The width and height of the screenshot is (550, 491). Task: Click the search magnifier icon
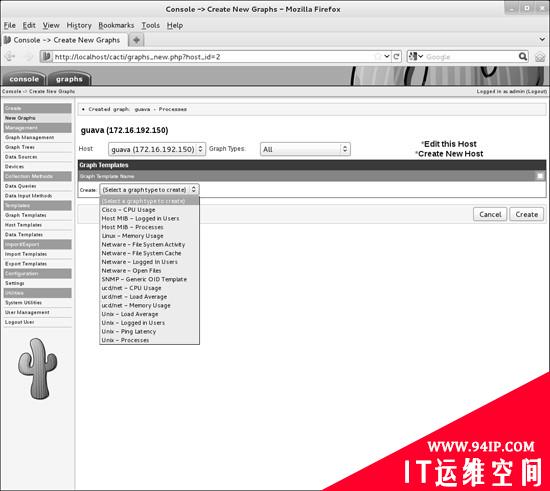tap(523, 56)
